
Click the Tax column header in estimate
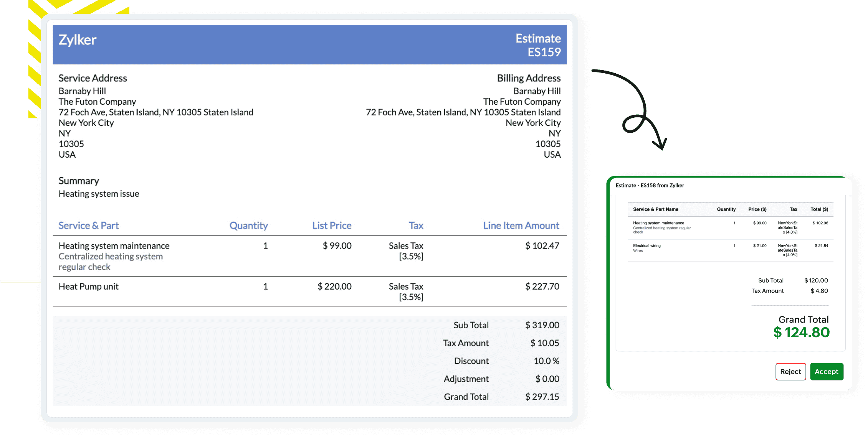pos(416,226)
